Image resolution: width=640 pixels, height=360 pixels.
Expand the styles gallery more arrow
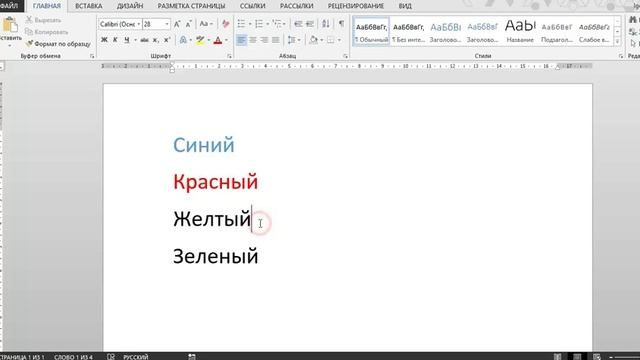tap(617, 42)
